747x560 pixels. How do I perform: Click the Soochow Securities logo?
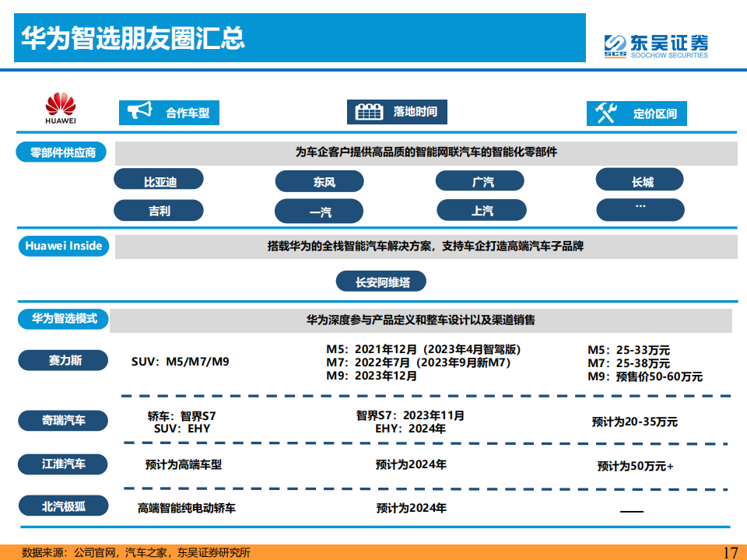tap(656, 46)
